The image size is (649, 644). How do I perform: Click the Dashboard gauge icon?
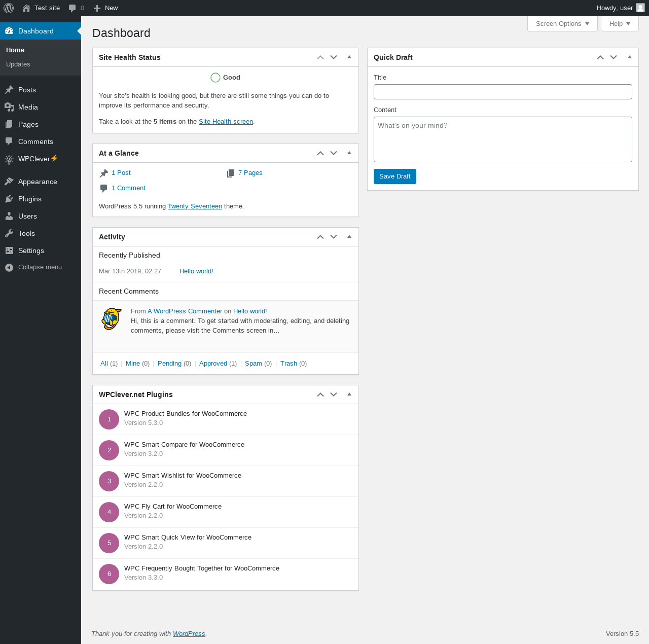click(x=9, y=31)
